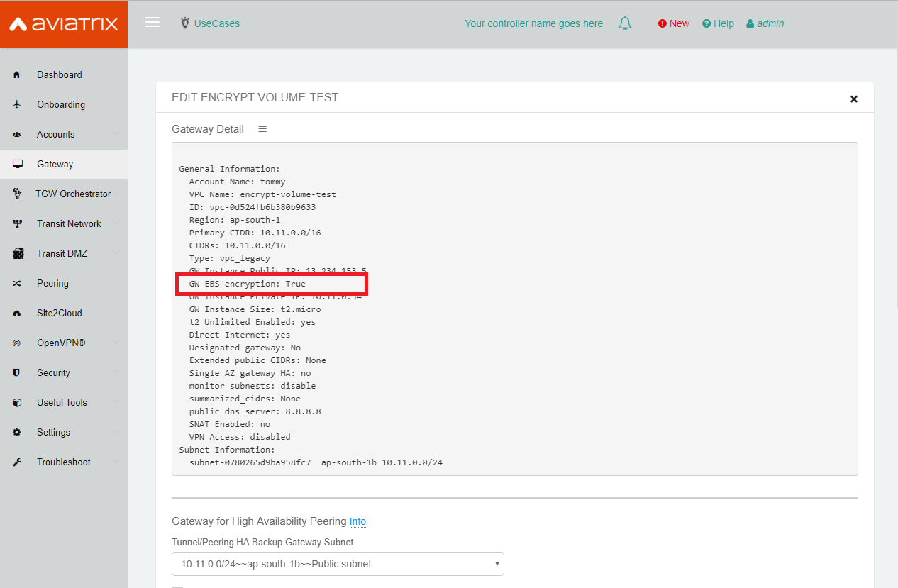Viewport: 898px width, 588px height.
Task: Toggle the sidebar hamburger menu
Action: coord(152,21)
